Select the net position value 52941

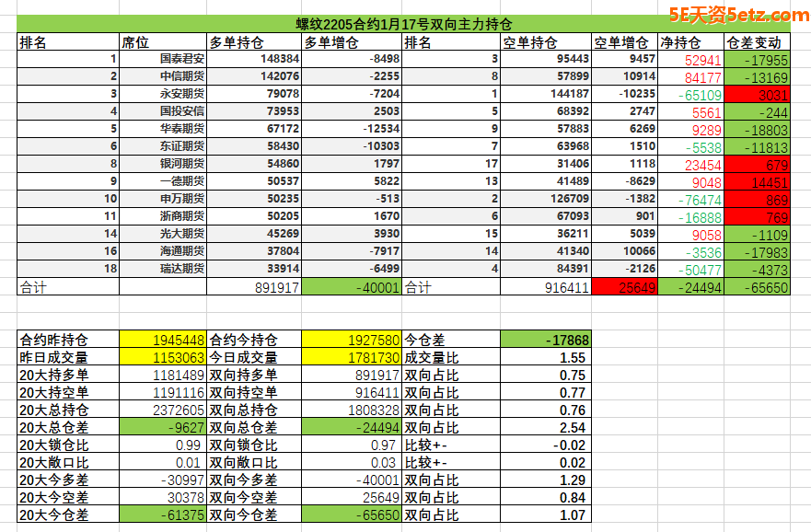[x=690, y=60]
